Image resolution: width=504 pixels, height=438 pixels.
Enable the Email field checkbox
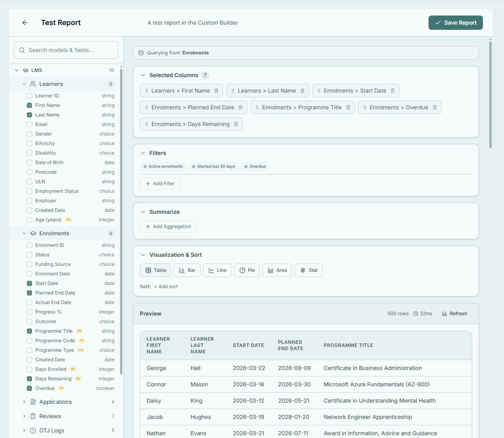pyautogui.click(x=29, y=124)
